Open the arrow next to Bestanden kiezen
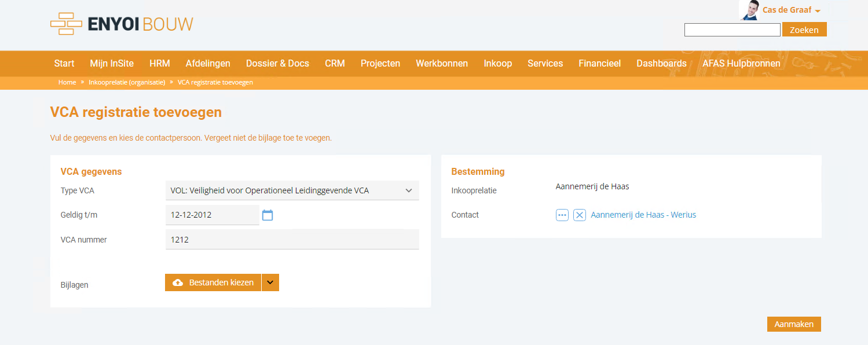 (x=270, y=282)
